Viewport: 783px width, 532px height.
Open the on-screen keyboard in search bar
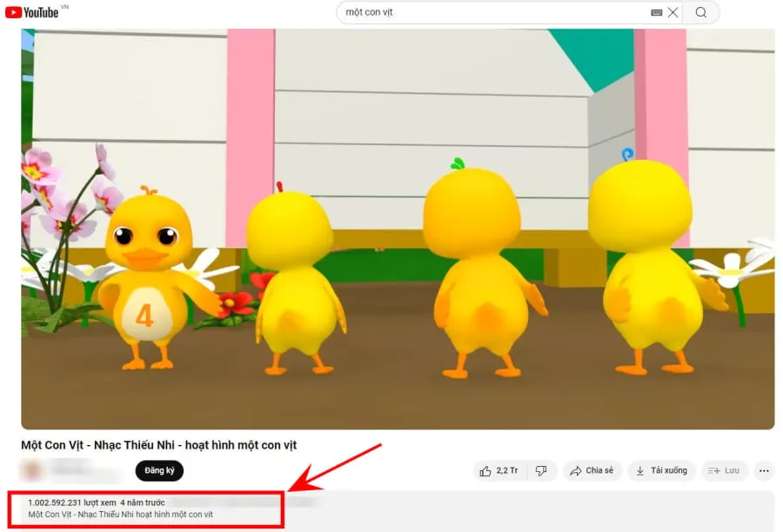(x=656, y=13)
